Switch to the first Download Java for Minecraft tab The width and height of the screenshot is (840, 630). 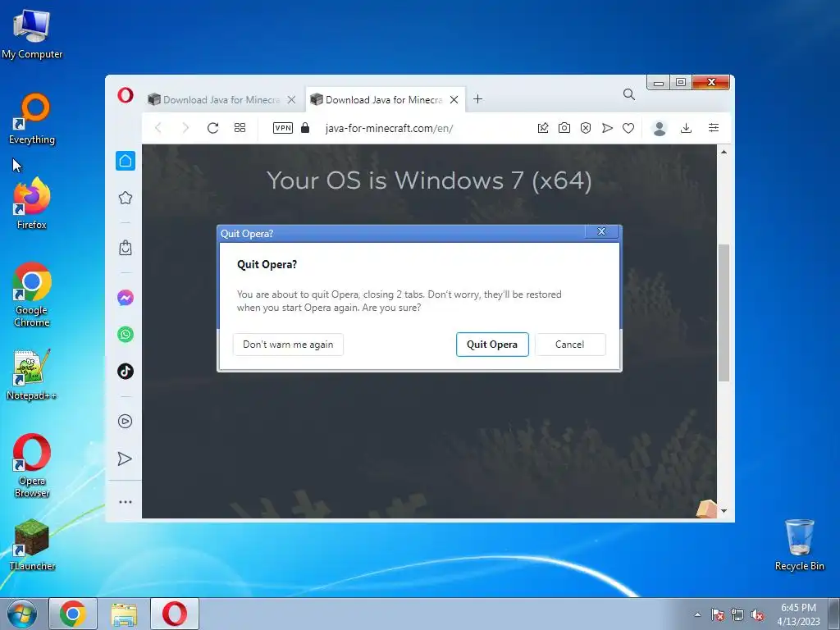pyautogui.click(x=221, y=99)
